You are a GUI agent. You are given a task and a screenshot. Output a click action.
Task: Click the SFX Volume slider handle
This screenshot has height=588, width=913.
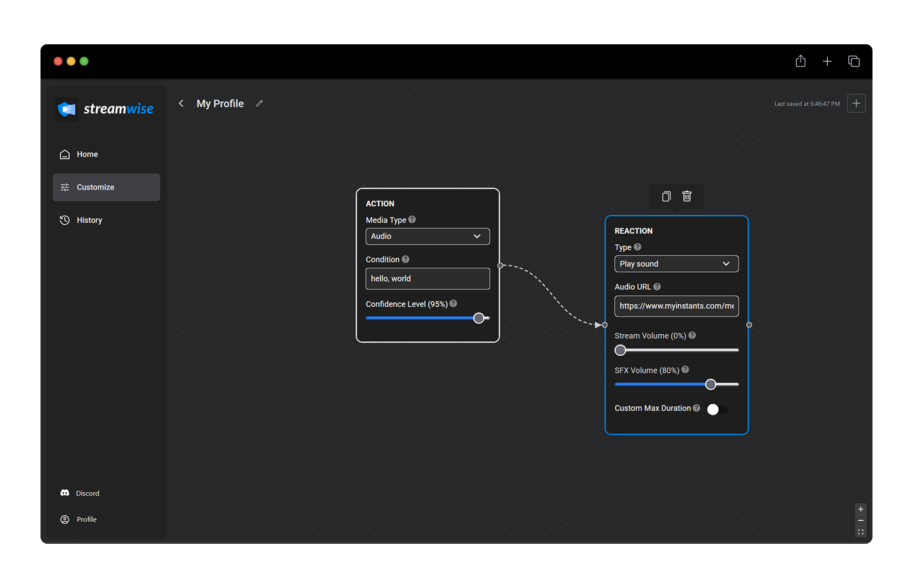click(710, 384)
